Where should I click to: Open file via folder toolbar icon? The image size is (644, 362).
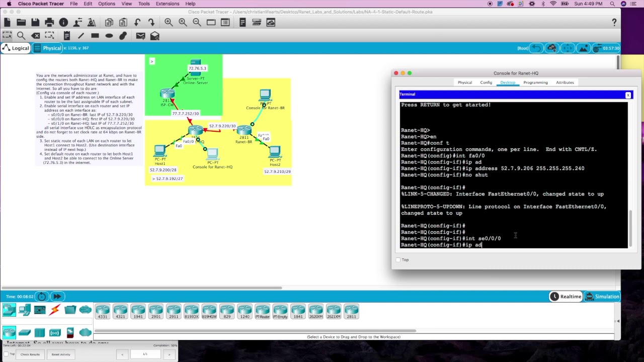(21, 22)
